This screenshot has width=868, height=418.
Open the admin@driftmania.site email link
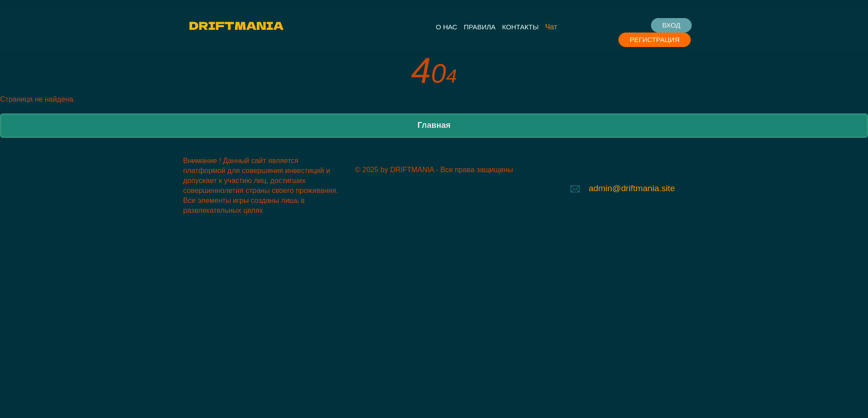tap(631, 188)
